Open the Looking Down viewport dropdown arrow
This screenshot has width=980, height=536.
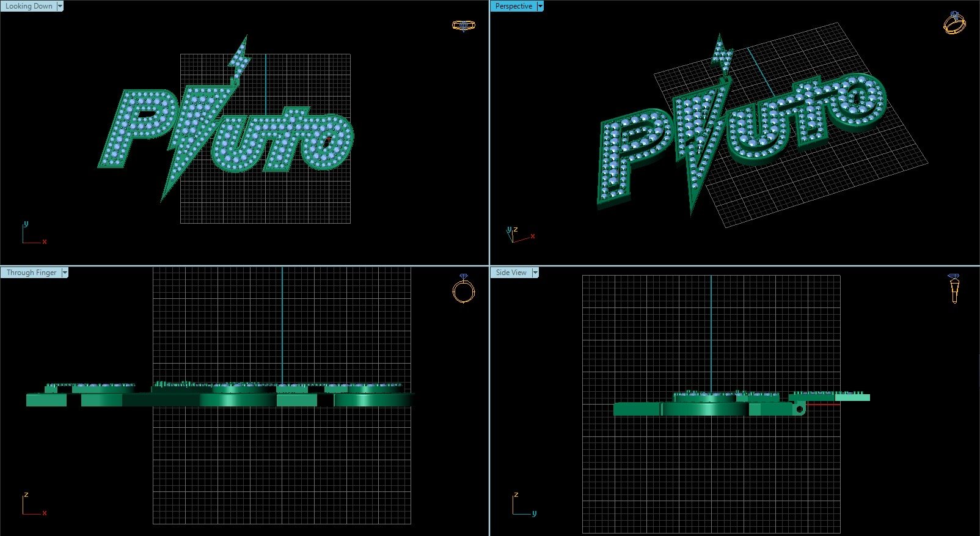point(60,6)
